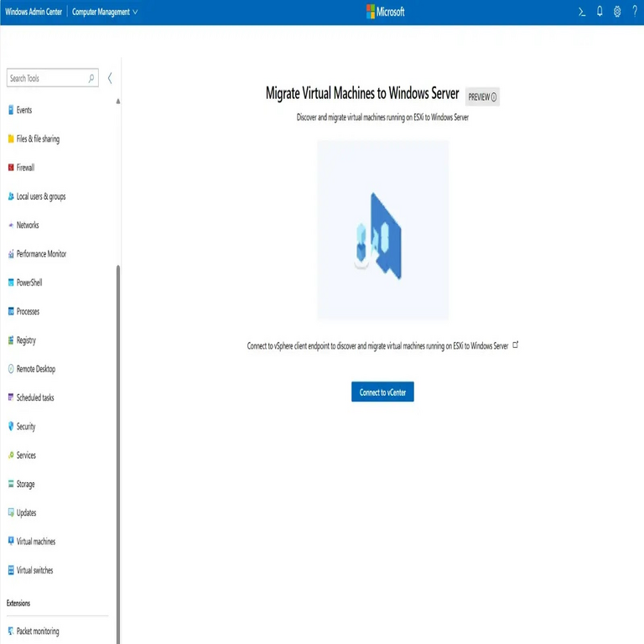Open Packet monitoring extension label
The width and height of the screenshot is (644, 644).
click(x=38, y=631)
